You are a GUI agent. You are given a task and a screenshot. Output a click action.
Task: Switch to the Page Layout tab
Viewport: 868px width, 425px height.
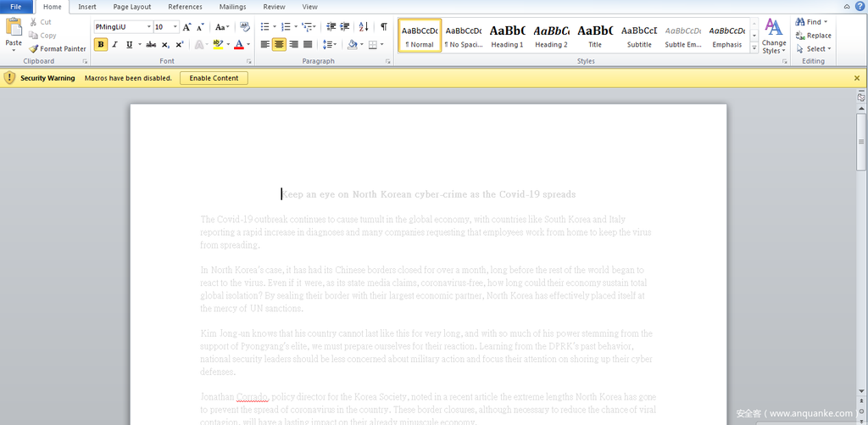[x=131, y=7]
